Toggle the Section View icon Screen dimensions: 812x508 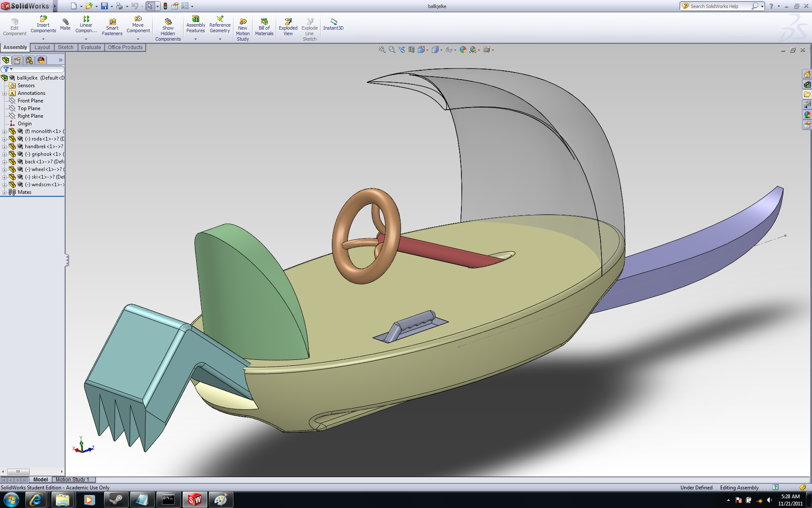click(411, 50)
